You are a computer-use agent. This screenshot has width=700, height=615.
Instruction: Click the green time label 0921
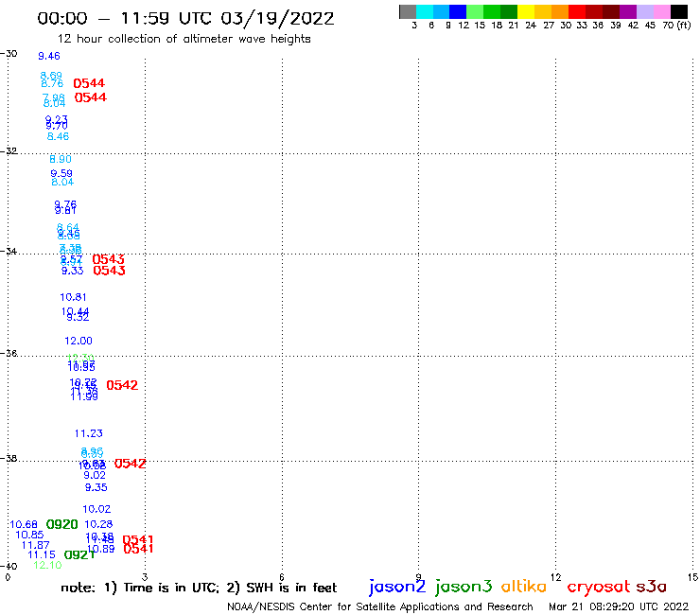coord(79,554)
